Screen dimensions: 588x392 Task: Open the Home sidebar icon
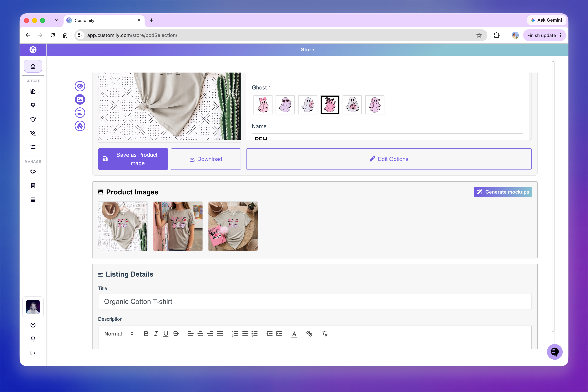click(x=33, y=66)
